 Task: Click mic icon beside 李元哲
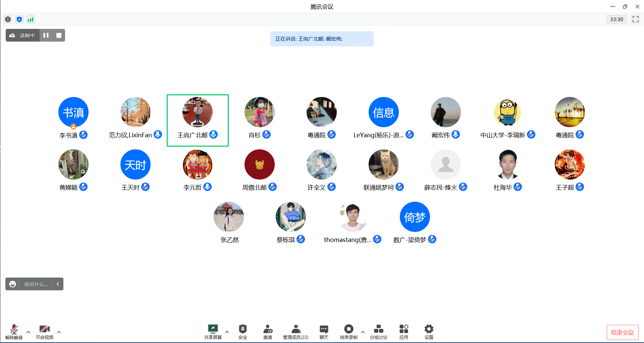208,187
